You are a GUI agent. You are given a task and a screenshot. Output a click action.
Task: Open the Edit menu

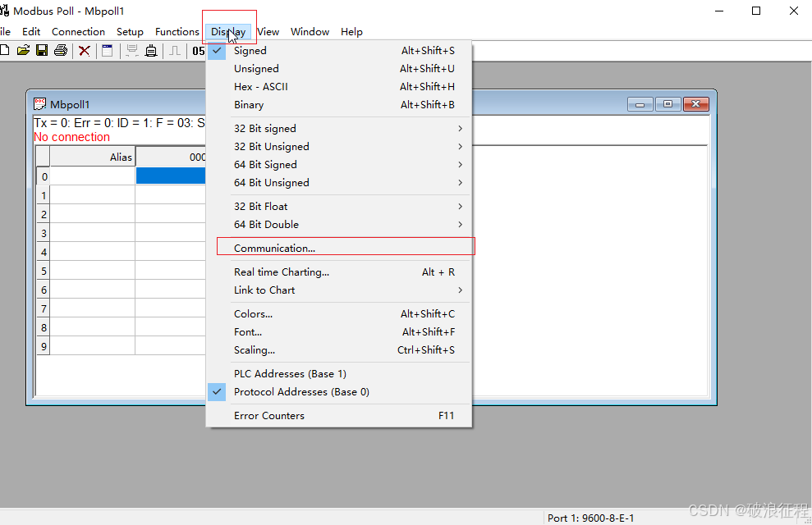(x=31, y=31)
